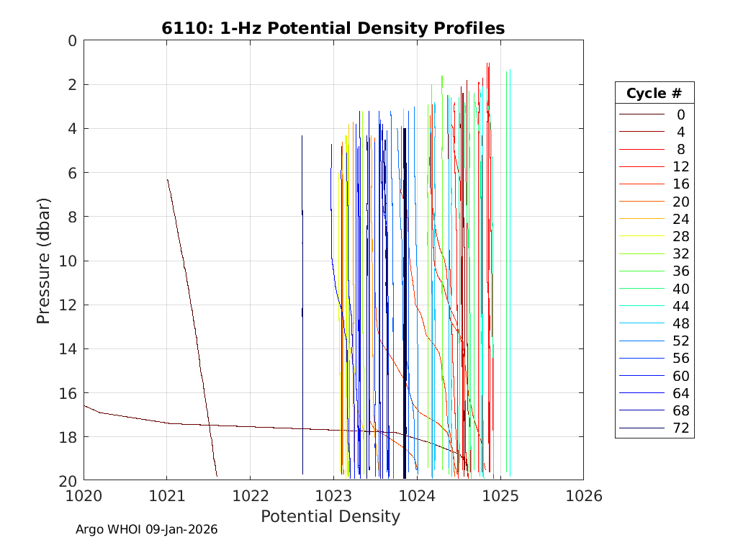This screenshot has height=540, width=756.
Task: Click legend entry label 24
Action: coord(680,219)
